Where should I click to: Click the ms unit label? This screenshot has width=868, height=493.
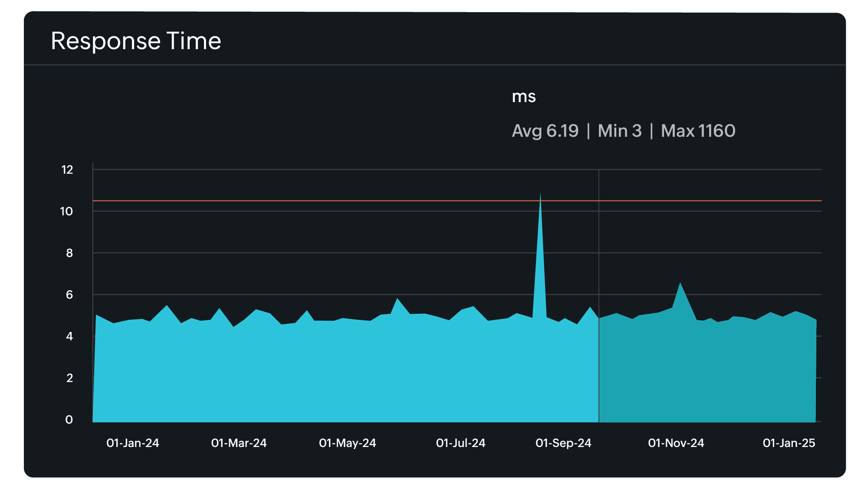pyautogui.click(x=523, y=96)
